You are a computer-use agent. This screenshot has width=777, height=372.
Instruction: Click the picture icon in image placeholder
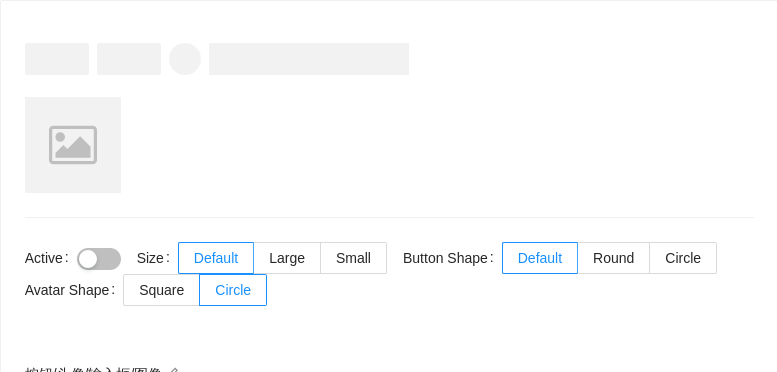coord(73,145)
